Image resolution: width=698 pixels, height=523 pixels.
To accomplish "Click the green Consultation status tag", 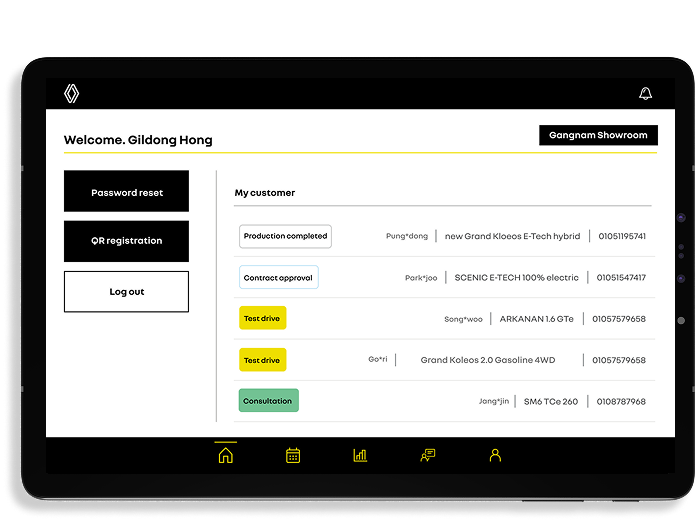I will coord(268,401).
